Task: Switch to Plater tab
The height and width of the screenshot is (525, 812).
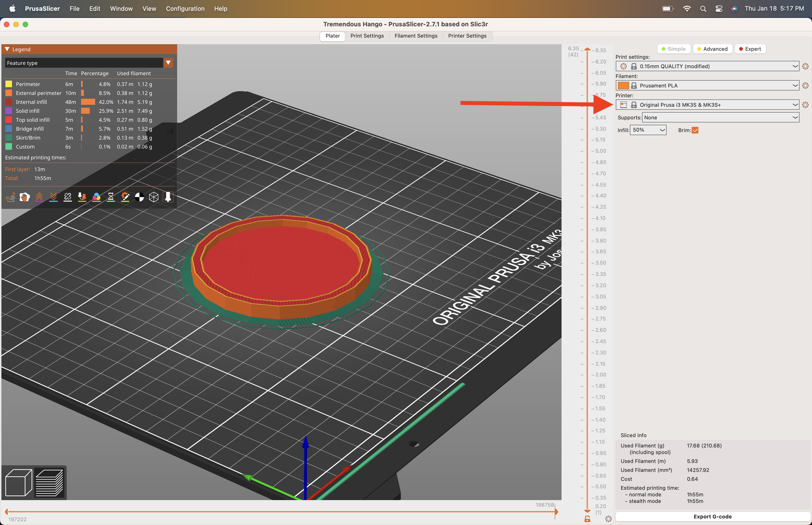Action: (x=332, y=36)
